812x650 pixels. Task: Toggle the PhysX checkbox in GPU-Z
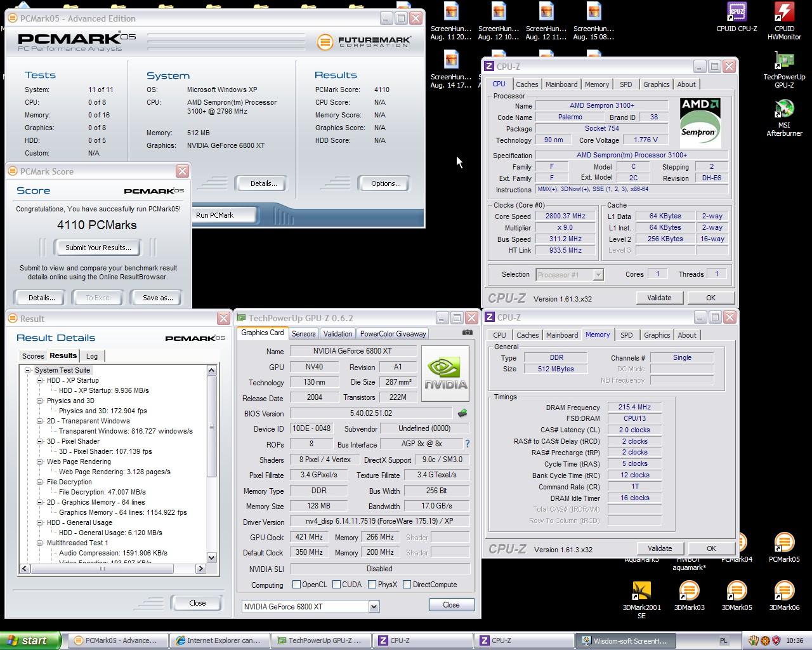[372, 585]
